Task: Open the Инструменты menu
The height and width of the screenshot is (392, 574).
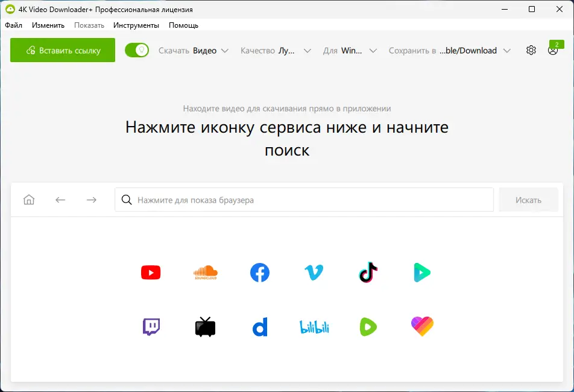Action: 136,25
